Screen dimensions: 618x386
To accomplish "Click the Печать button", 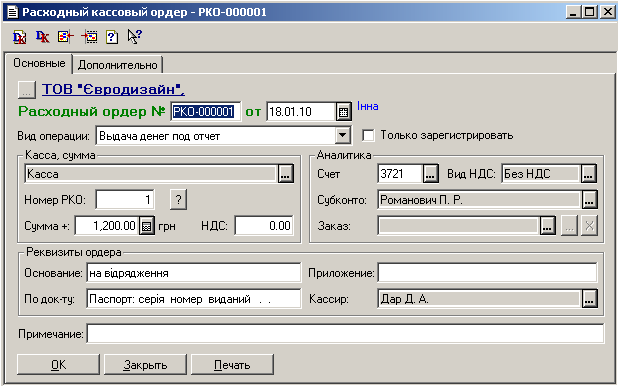I will coord(232,365).
